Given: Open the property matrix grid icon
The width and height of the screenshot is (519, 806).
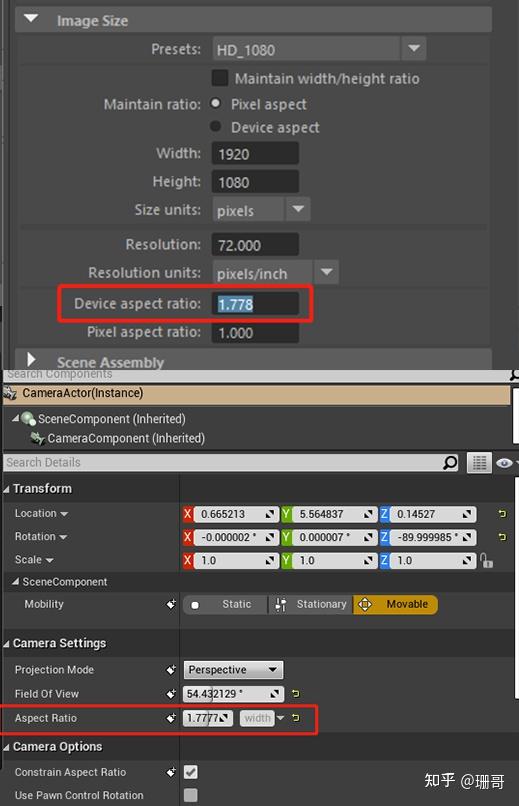Looking at the screenshot, I should (x=479, y=463).
